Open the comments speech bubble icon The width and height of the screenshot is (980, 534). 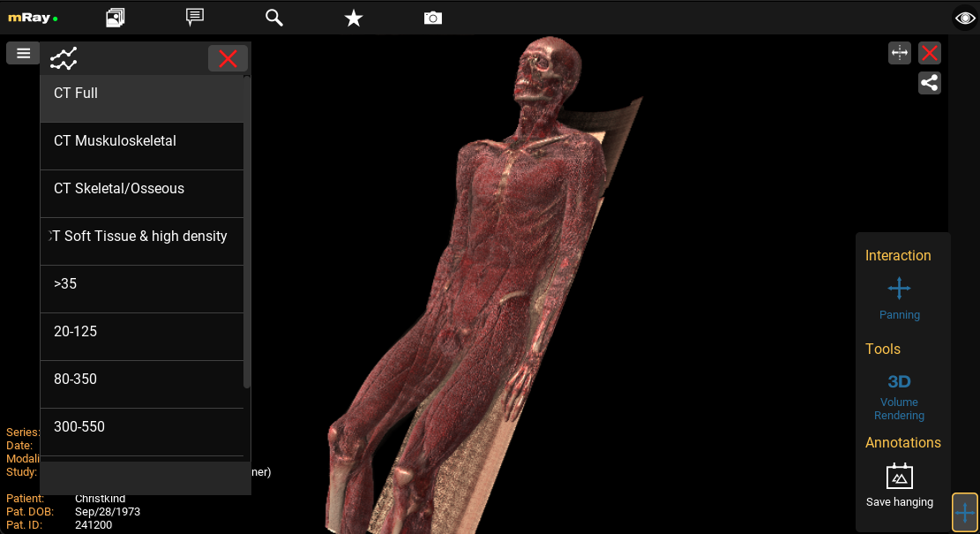[x=195, y=18]
